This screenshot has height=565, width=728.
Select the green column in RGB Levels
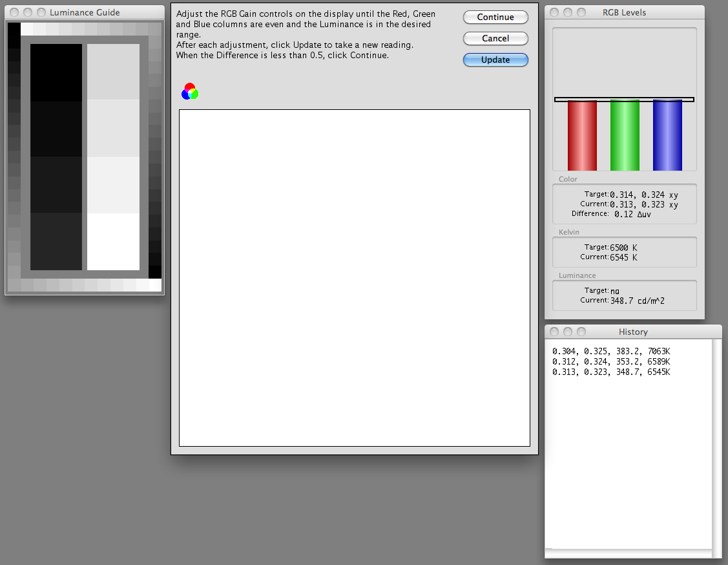[625, 135]
